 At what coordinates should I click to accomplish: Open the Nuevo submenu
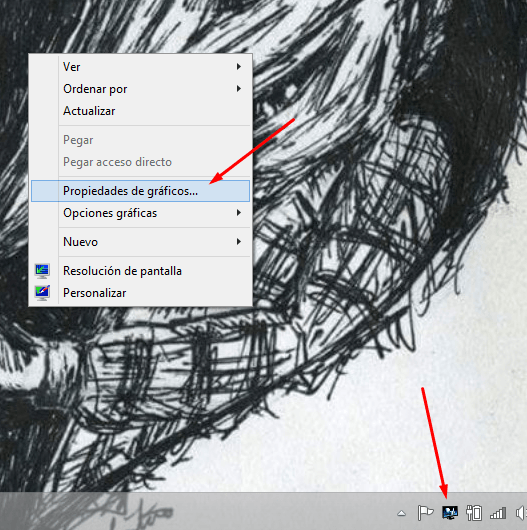coord(140,242)
